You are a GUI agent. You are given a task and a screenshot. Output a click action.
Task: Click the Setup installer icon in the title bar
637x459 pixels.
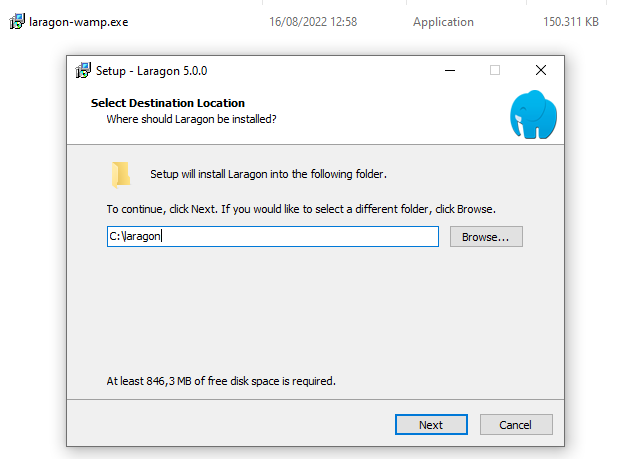[x=83, y=70]
